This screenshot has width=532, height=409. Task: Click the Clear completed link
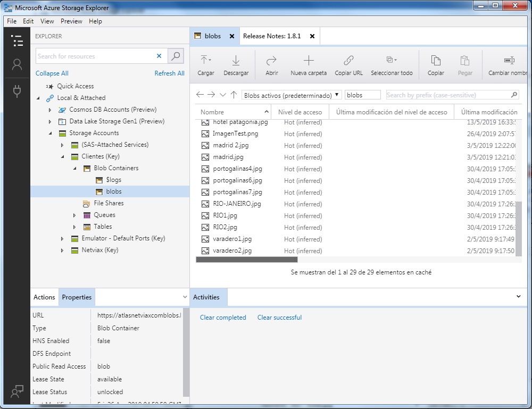pyautogui.click(x=223, y=318)
